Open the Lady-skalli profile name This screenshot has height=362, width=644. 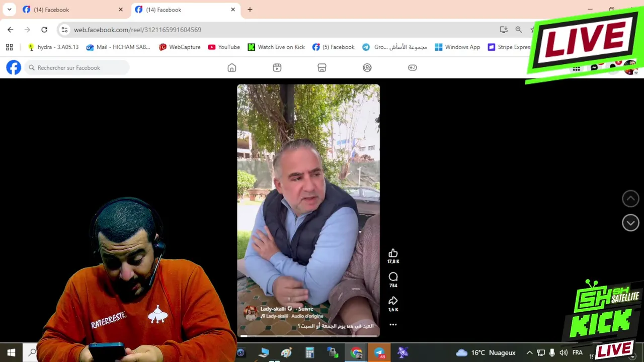pos(273,309)
